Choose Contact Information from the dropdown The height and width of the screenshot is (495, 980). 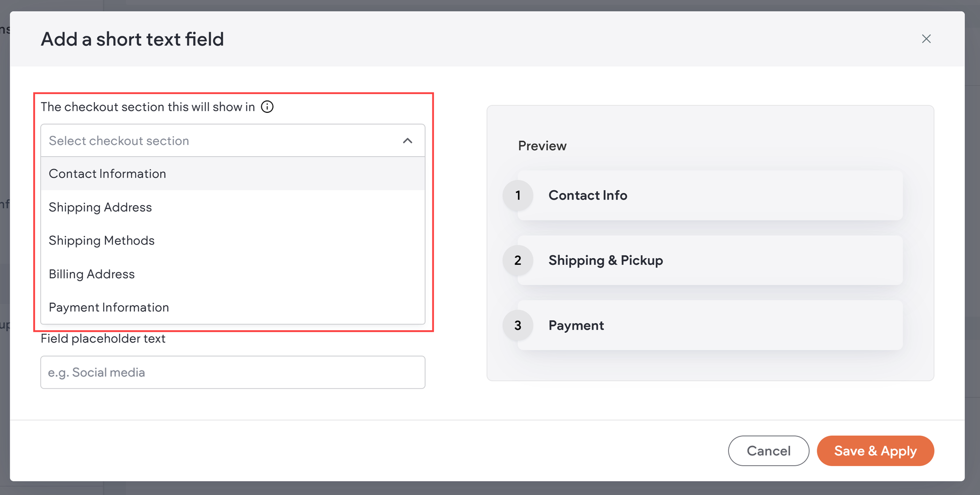point(108,174)
